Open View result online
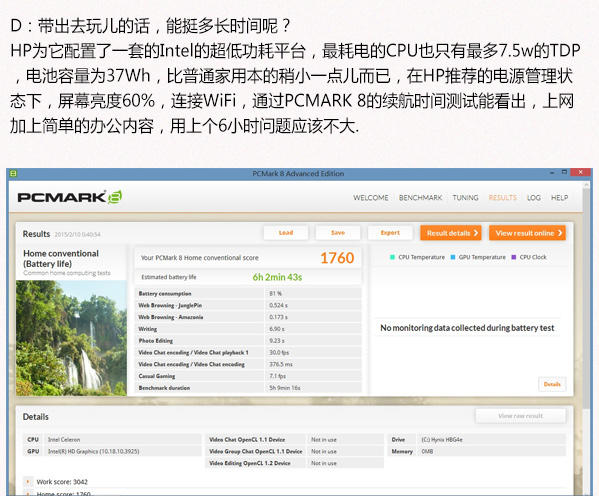The width and height of the screenshot is (599, 496). click(x=527, y=233)
